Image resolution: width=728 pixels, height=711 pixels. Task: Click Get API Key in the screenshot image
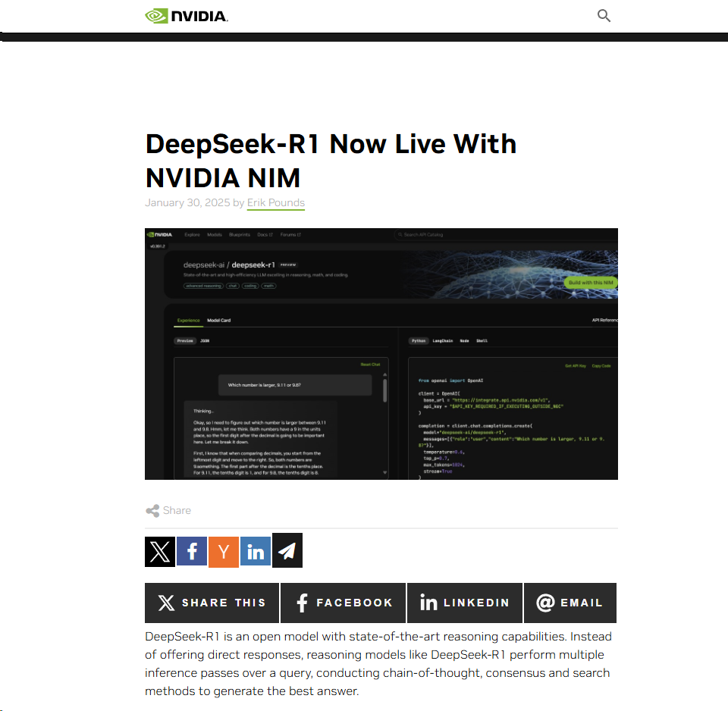click(x=576, y=366)
